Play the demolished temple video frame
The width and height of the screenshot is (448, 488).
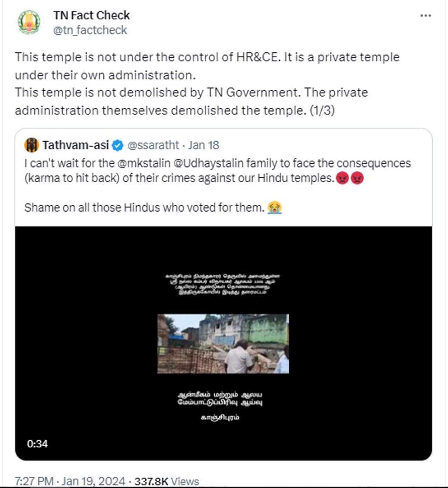223,344
